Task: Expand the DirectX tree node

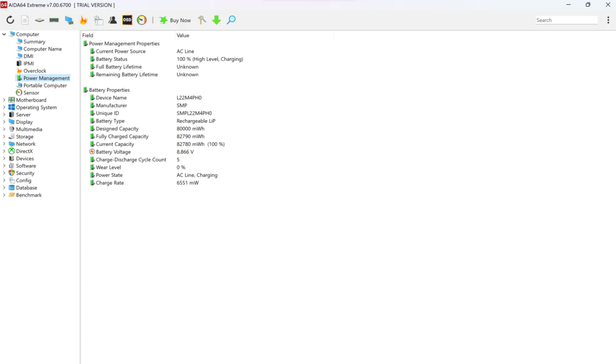Action: coord(4,151)
